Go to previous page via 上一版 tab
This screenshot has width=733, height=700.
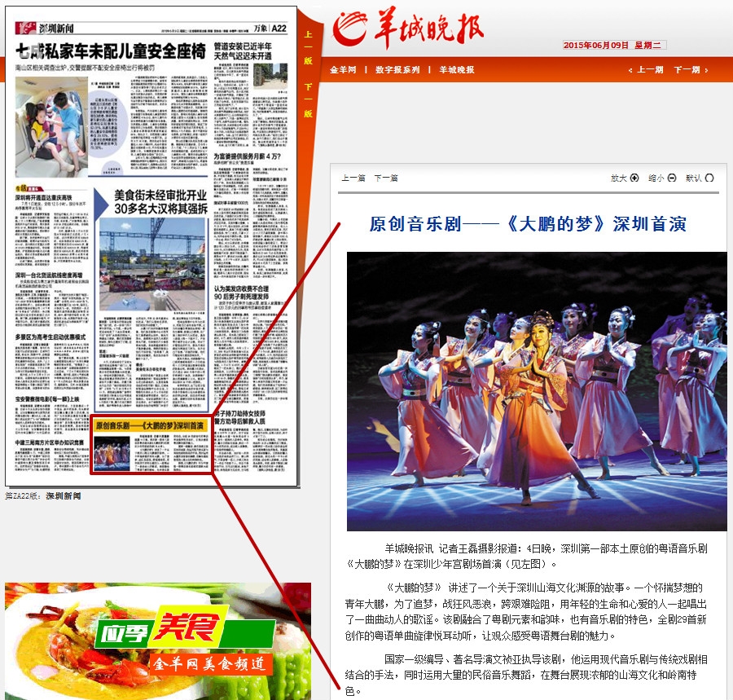[x=308, y=49]
